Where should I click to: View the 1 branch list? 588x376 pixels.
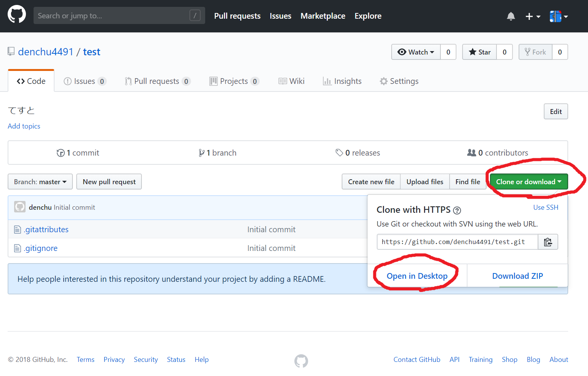click(x=217, y=153)
